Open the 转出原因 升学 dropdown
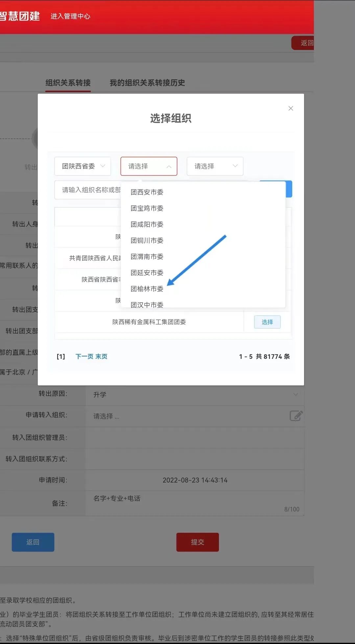 195,394
